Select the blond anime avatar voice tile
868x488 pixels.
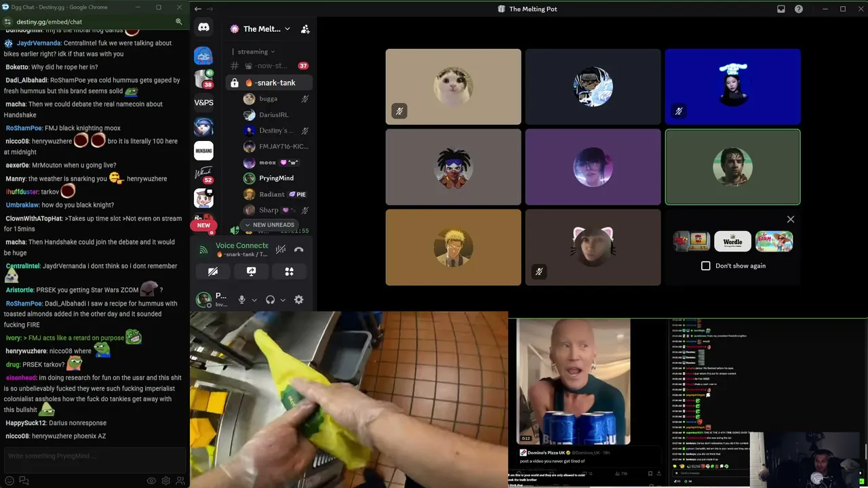pyautogui.click(x=453, y=247)
